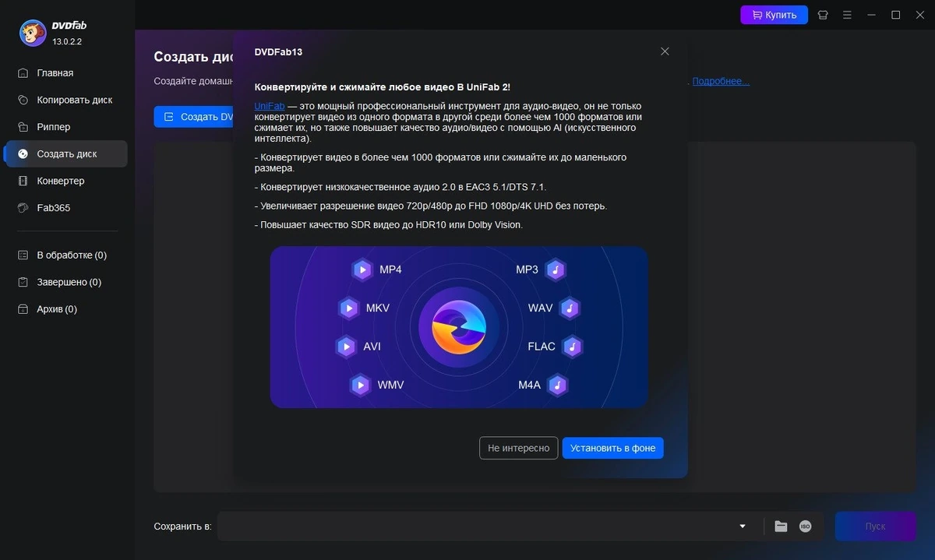Click the Купить purchase button
The width and height of the screenshot is (935, 560).
(774, 15)
